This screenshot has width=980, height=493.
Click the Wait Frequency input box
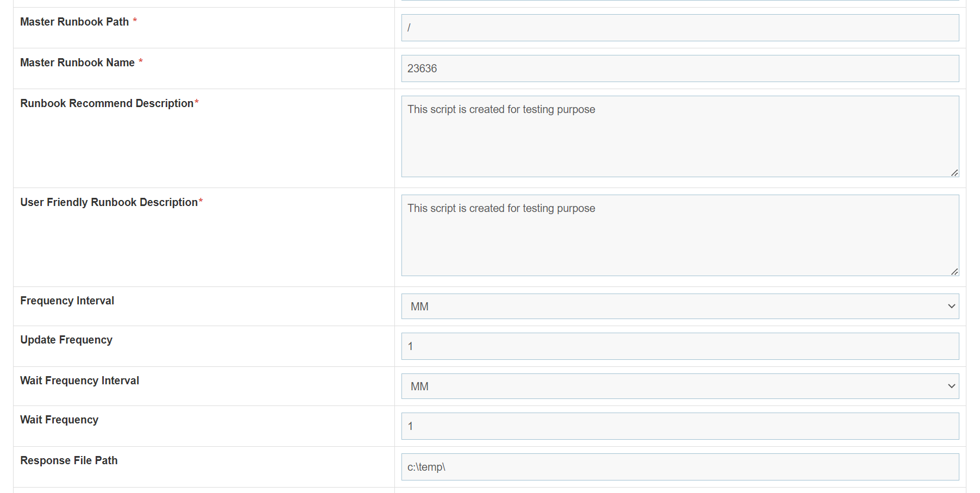click(680, 426)
